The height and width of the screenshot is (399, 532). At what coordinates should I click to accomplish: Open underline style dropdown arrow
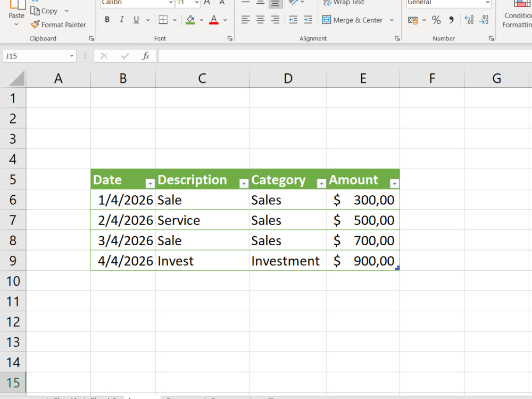[147, 20]
